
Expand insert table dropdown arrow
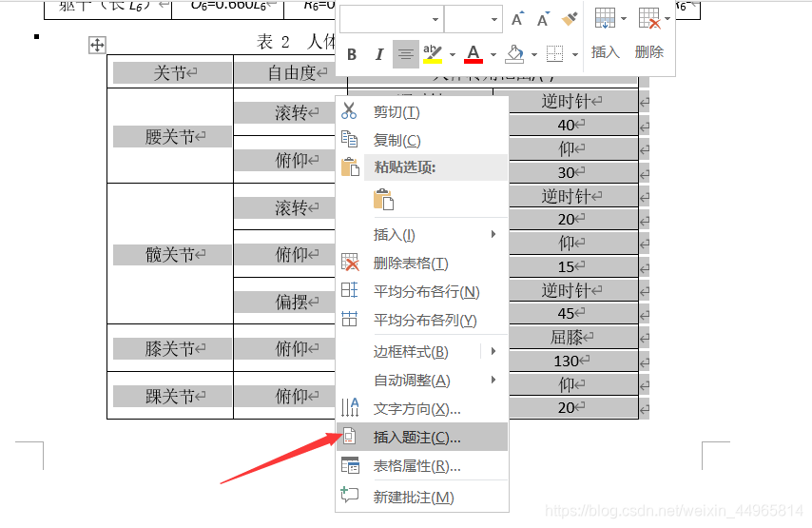624,19
